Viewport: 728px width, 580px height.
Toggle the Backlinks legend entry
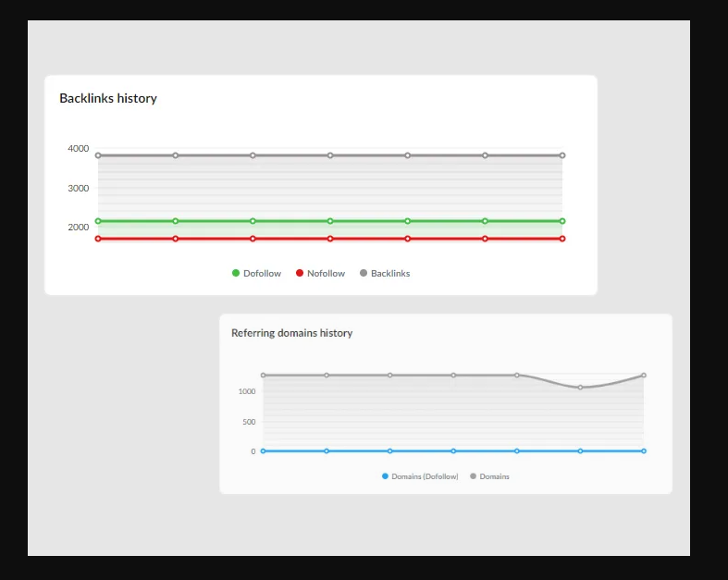[385, 274]
